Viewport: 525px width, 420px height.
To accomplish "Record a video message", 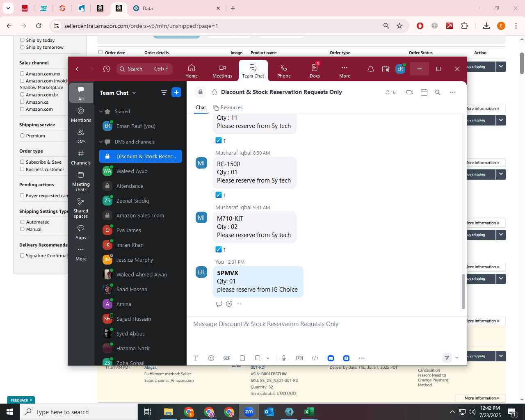I will [x=299, y=358].
